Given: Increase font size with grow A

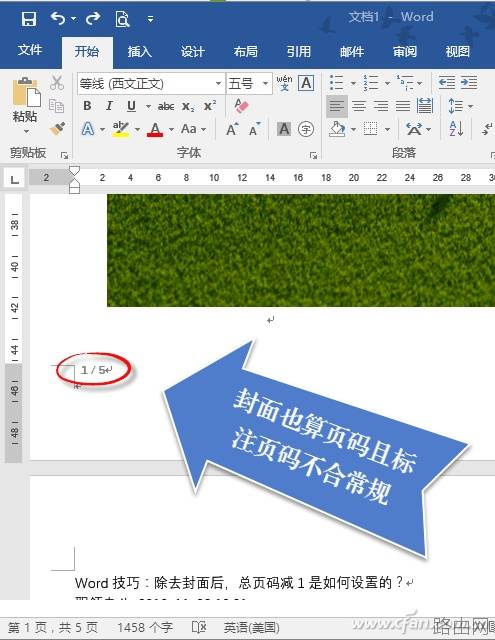Looking at the screenshot, I should coord(232,129).
